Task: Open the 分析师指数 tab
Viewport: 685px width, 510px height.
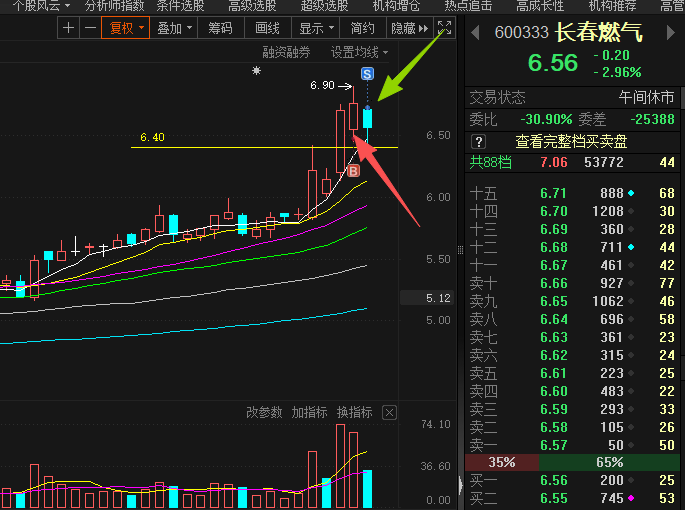Action: coord(114,6)
